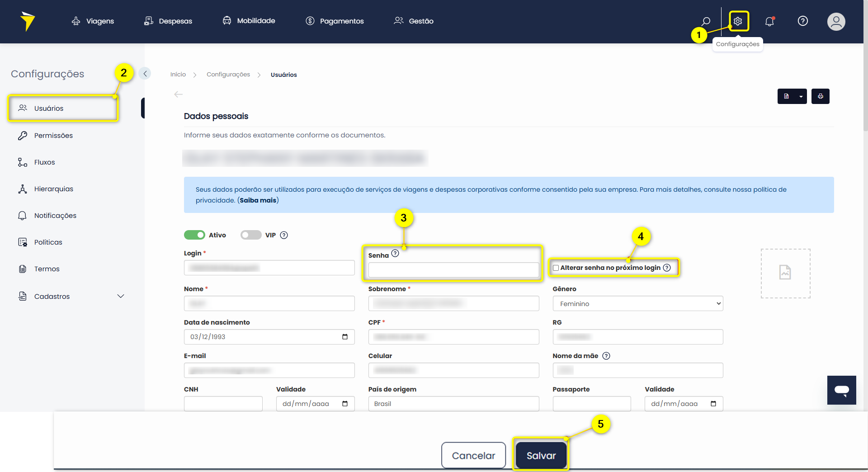This screenshot has width=868, height=472.
Task: Click the Senha input field
Action: click(453, 270)
